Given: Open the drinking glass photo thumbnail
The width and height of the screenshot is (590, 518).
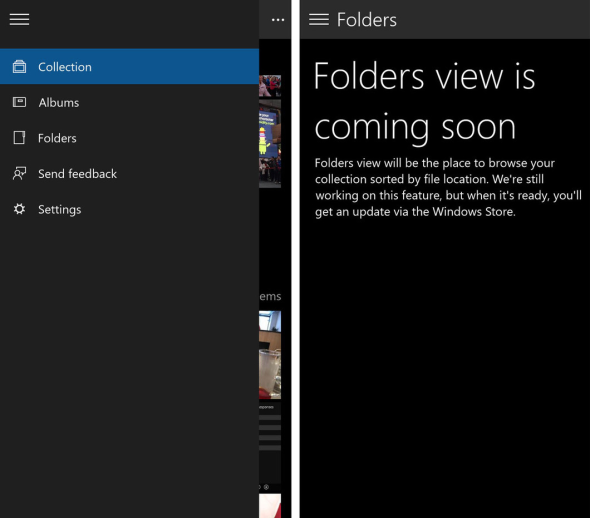Looking at the screenshot, I should pyautogui.click(x=270, y=355).
